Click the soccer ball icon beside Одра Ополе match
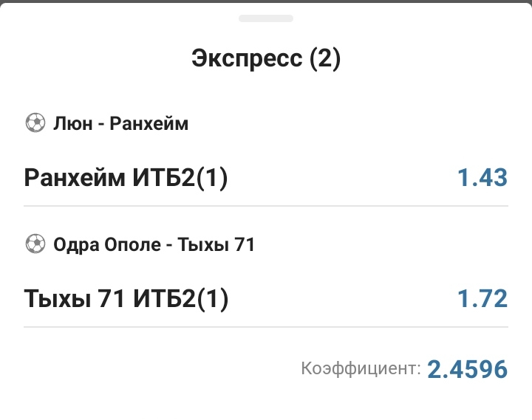This screenshot has width=532, height=420. point(35,244)
